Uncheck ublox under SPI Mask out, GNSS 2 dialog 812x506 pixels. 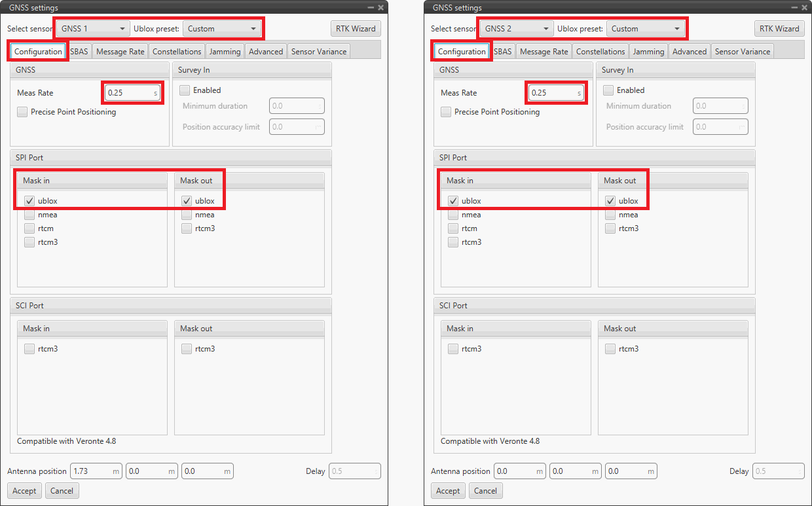pos(610,201)
